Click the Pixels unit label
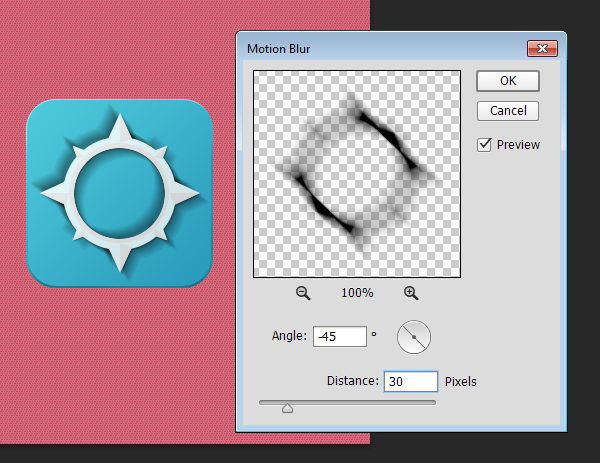The width and height of the screenshot is (600, 463). tap(461, 381)
